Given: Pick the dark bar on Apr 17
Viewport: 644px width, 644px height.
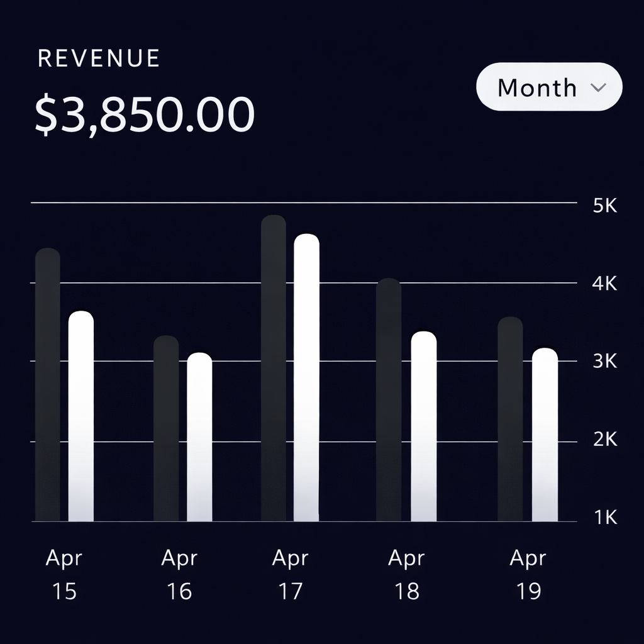Looking at the screenshot, I should tap(274, 368).
